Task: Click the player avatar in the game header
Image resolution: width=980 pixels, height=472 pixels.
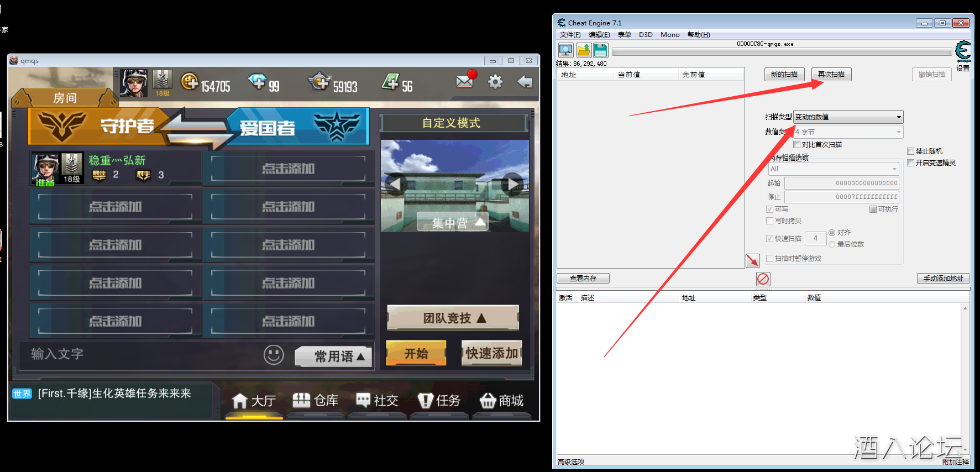Action: [x=134, y=83]
